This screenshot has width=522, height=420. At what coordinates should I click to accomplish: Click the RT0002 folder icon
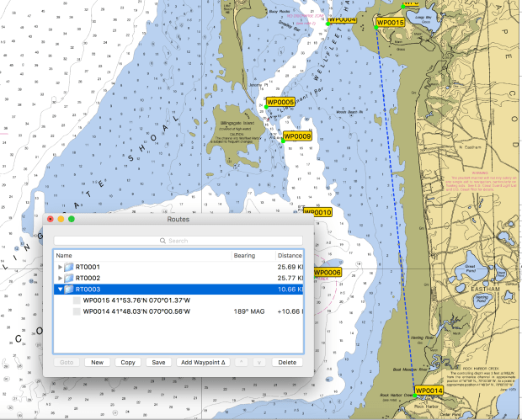click(69, 278)
